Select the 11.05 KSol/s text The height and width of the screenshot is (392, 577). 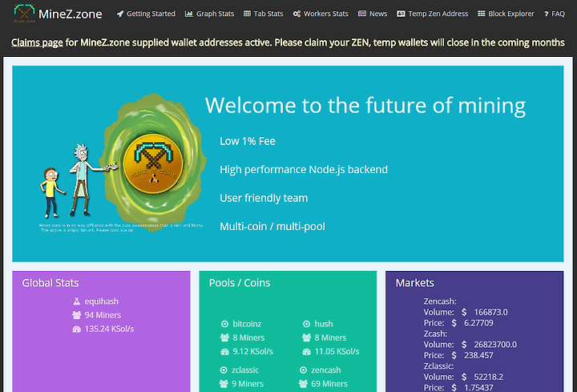tap(337, 351)
